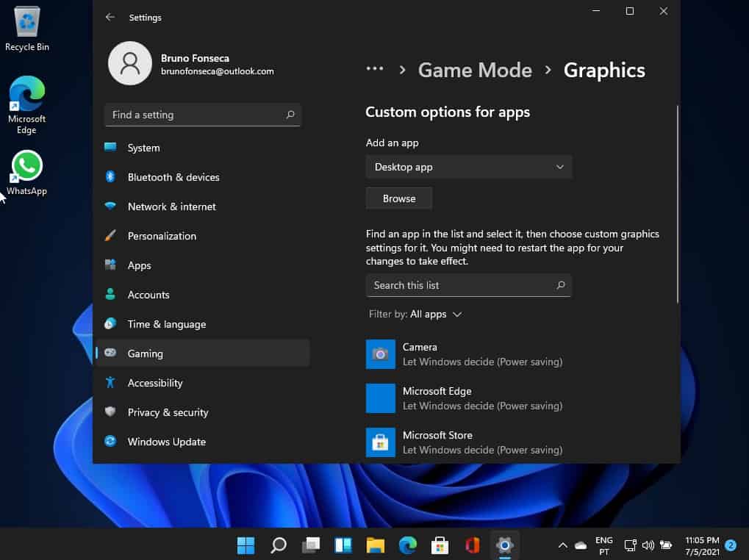749x560 pixels.
Task: Open Widgets from the taskbar
Action: click(343, 545)
